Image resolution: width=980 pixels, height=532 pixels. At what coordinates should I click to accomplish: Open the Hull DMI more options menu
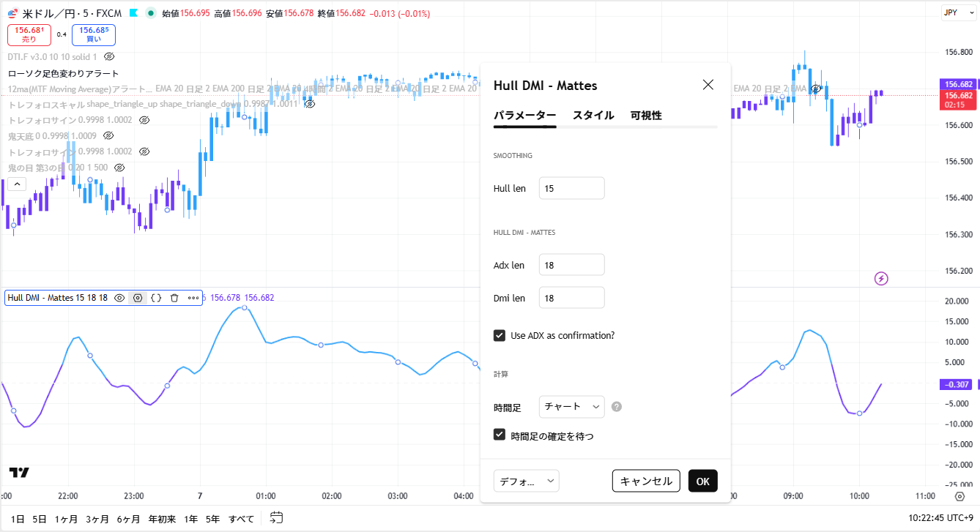[x=193, y=298]
